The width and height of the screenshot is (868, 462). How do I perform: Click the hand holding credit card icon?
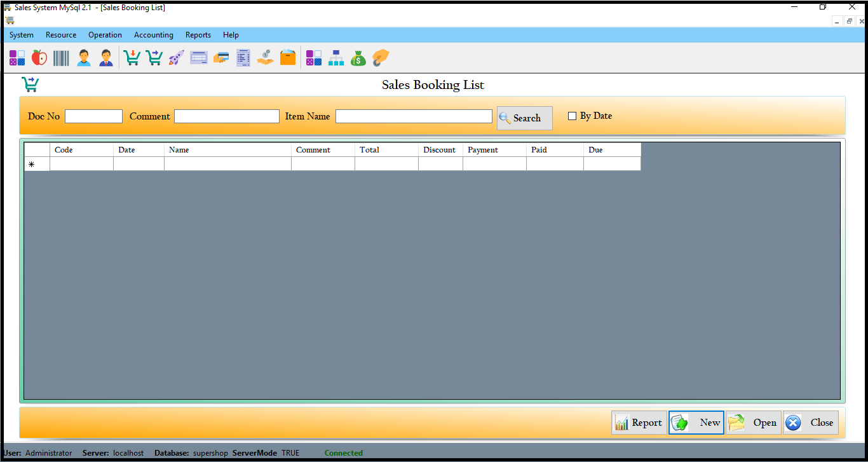click(x=221, y=58)
